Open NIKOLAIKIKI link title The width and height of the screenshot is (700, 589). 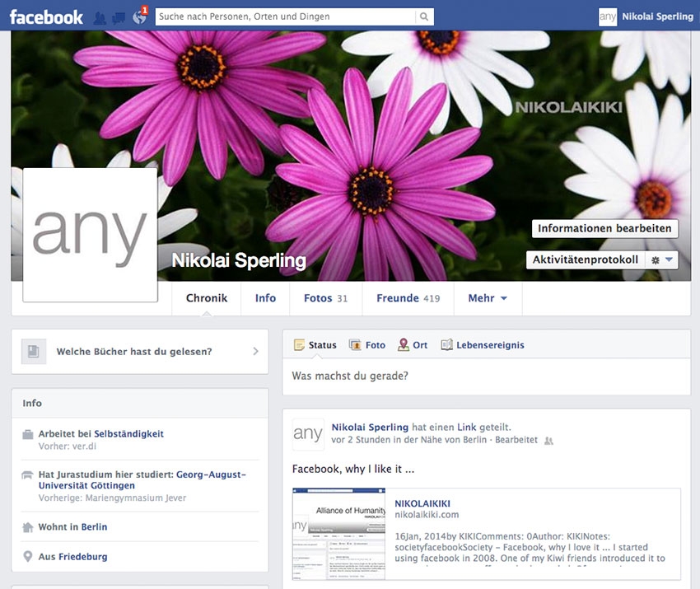tap(422, 503)
